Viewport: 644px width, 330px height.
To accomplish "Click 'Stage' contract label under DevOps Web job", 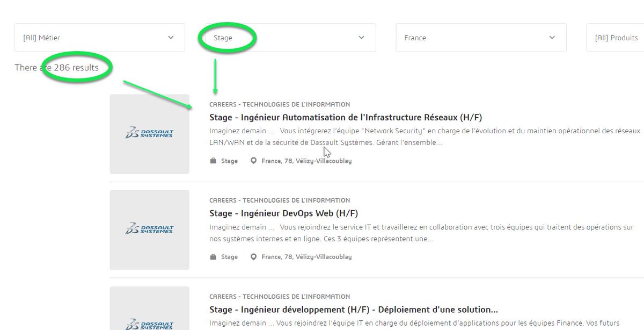I will pyautogui.click(x=229, y=257).
